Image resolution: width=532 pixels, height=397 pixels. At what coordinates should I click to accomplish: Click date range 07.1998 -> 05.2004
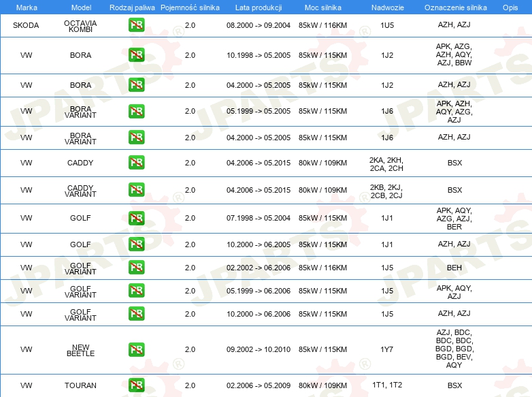click(x=259, y=218)
